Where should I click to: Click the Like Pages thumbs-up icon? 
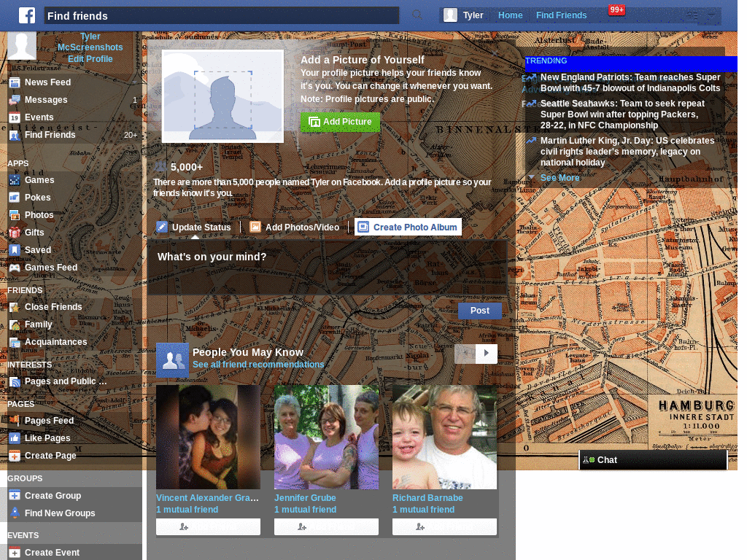click(15, 438)
